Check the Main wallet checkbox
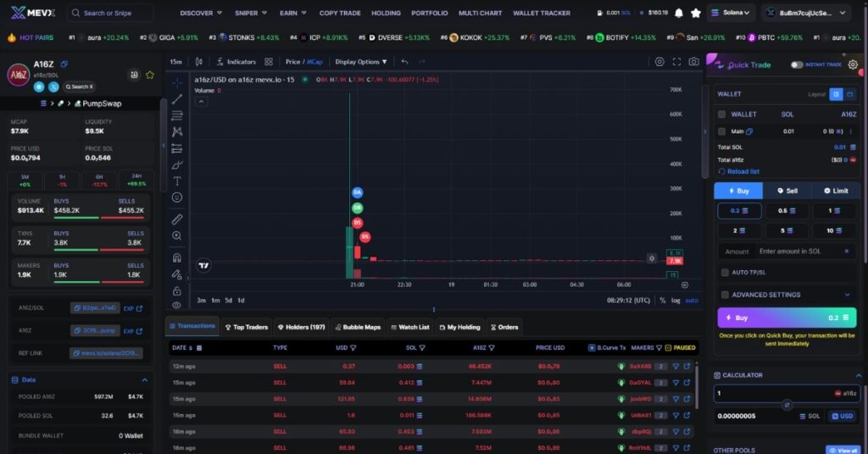This screenshot has height=454, width=868. 722,131
